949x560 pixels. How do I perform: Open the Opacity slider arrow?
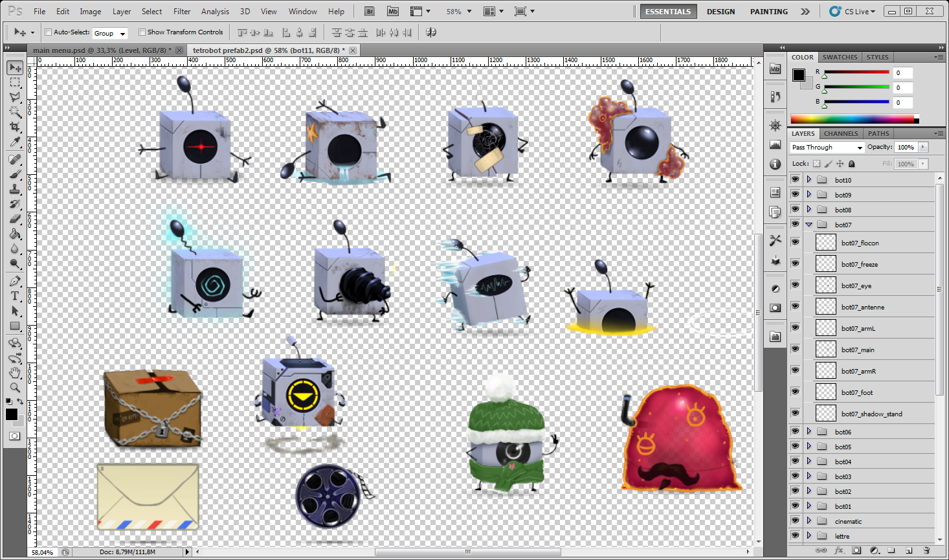923,147
